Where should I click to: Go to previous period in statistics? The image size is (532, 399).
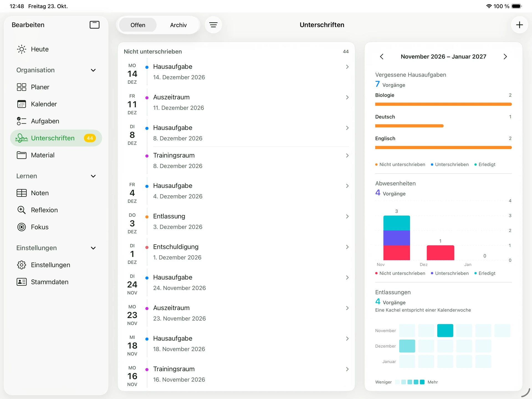point(382,57)
